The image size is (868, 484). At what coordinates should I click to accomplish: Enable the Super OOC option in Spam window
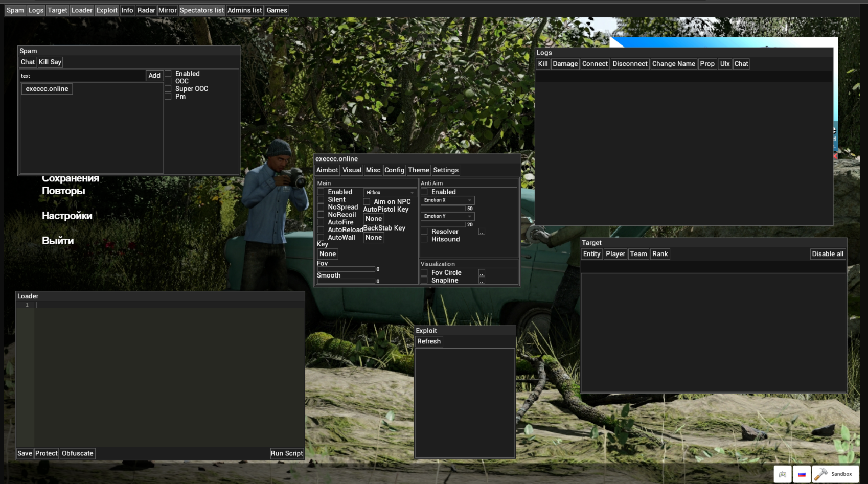coord(168,88)
